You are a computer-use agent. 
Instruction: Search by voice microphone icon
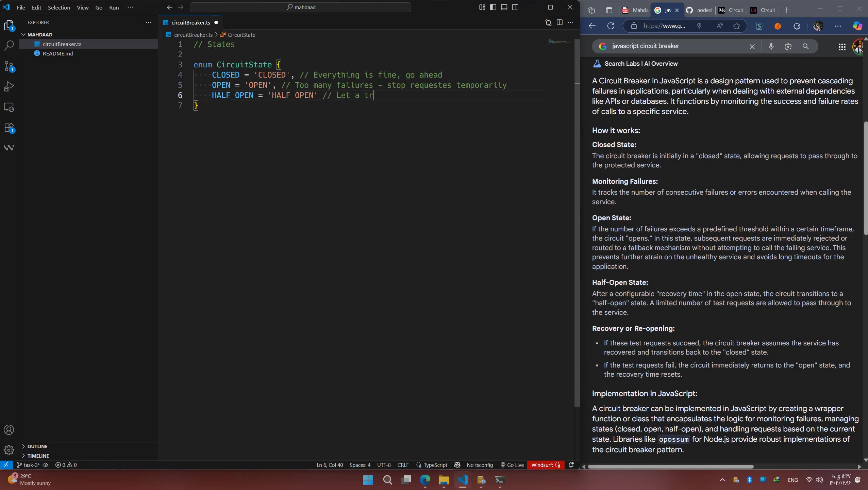(x=771, y=46)
